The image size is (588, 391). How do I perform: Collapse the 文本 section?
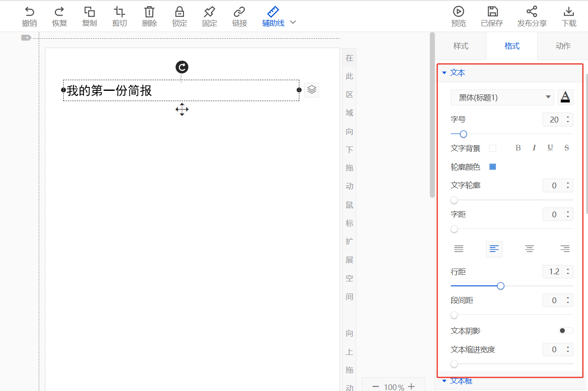point(444,73)
